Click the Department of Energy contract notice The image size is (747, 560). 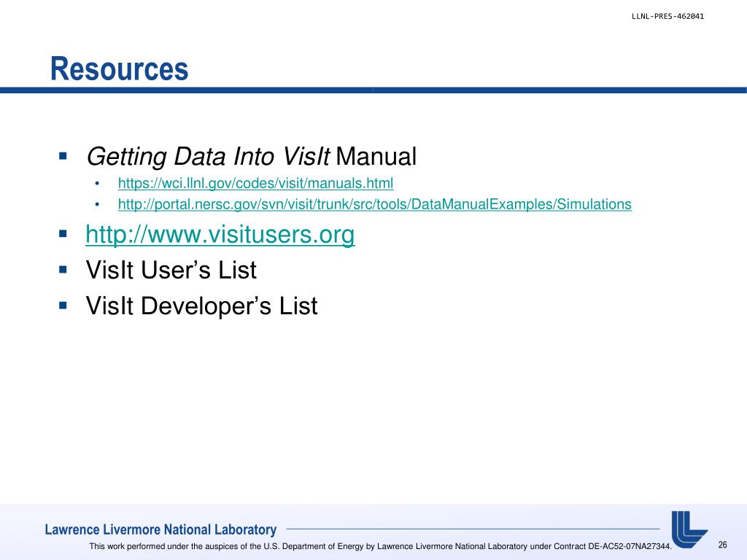point(381,546)
